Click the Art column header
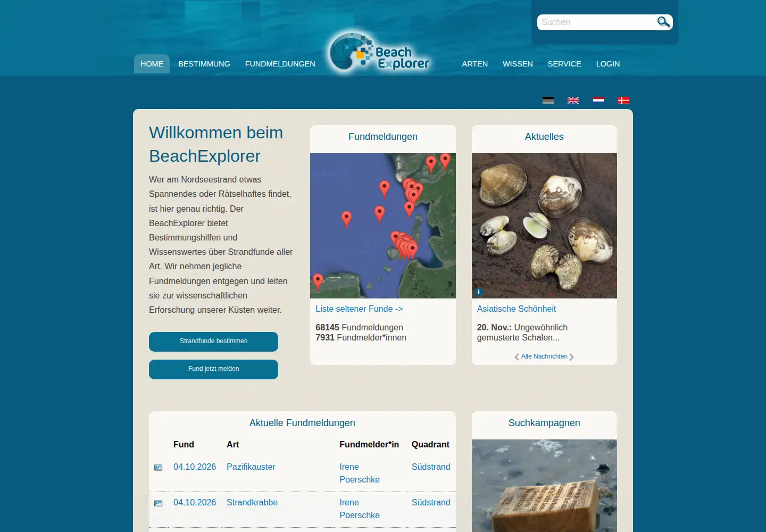This screenshot has height=532, width=766. (232, 444)
